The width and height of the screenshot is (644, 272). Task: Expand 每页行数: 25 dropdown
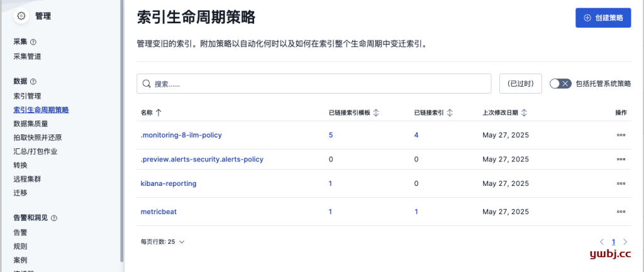162,242
